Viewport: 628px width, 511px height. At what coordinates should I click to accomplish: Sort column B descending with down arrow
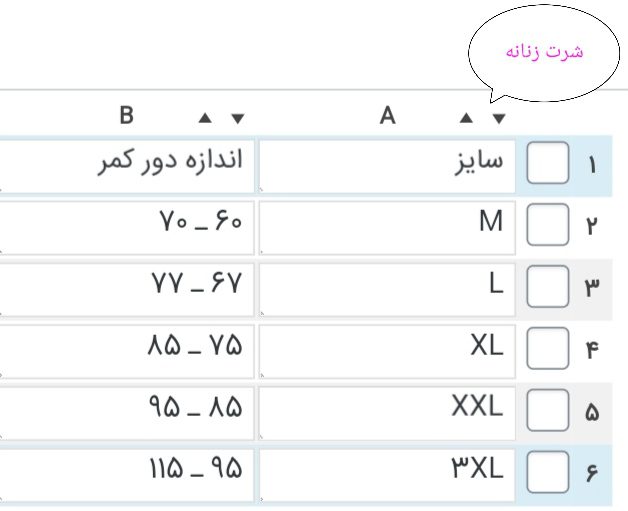point(238,118)
